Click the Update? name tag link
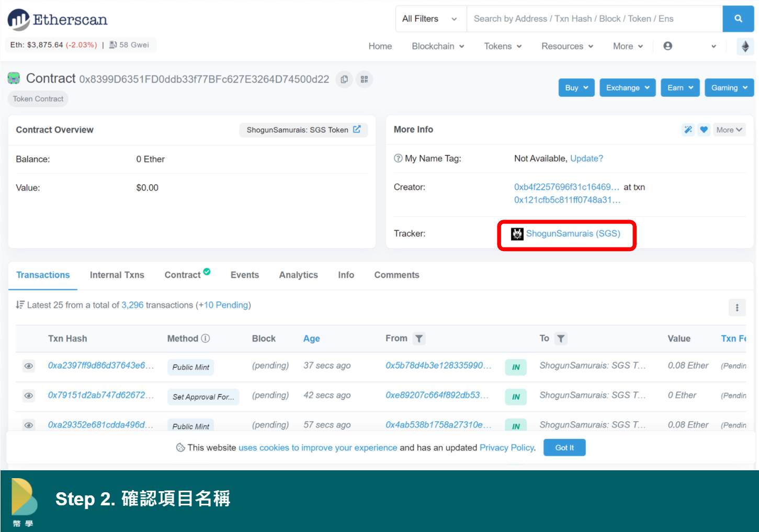 [586, 159]
